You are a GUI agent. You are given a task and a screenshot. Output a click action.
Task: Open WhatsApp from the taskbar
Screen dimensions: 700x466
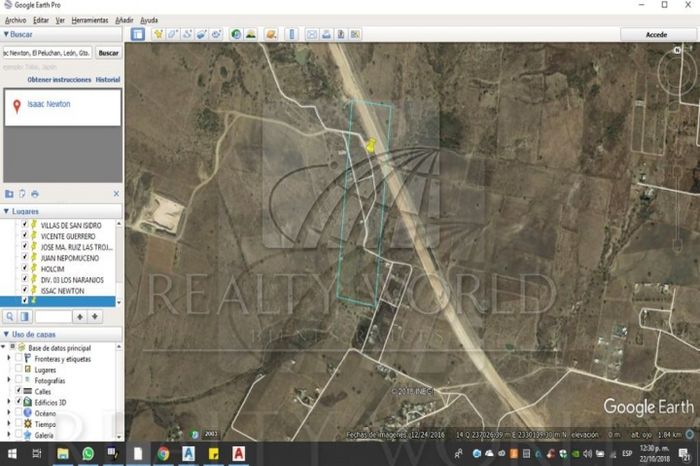point(88,454)
